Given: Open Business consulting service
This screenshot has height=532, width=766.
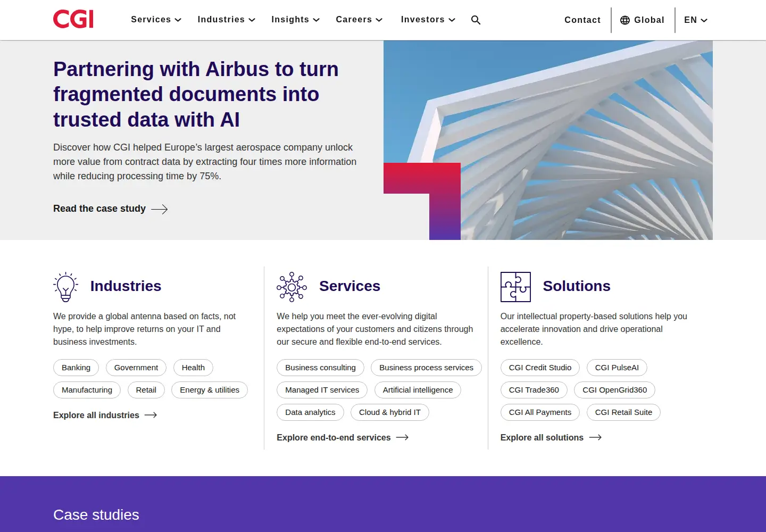Looking at the screenshot, I should tap(320, 368).
